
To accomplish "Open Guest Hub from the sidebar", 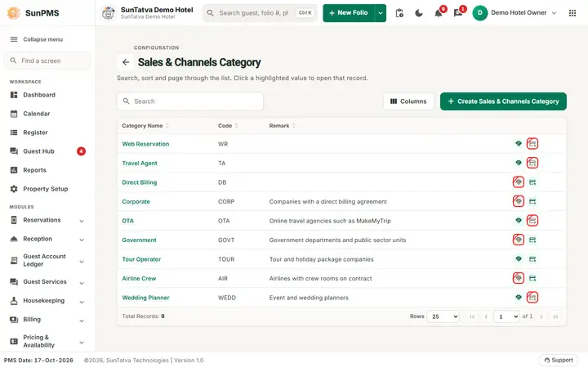I will 47,151.
